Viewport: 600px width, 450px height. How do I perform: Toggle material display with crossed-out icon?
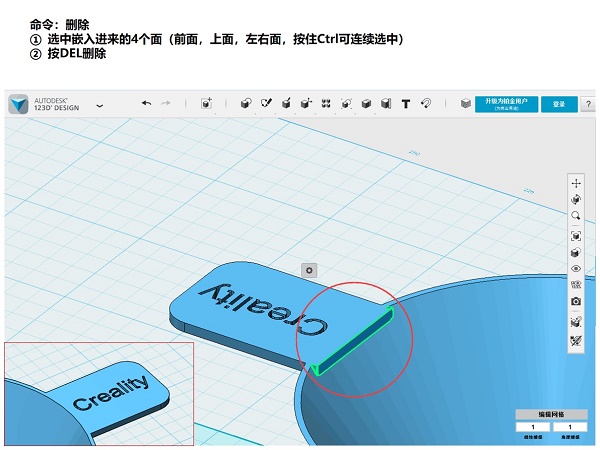(x=576, y=341)
